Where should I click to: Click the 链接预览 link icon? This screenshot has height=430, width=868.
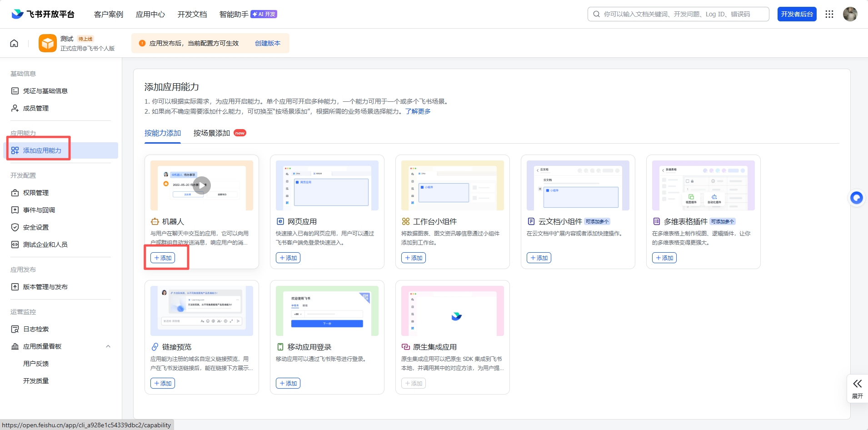pos(155,347)
